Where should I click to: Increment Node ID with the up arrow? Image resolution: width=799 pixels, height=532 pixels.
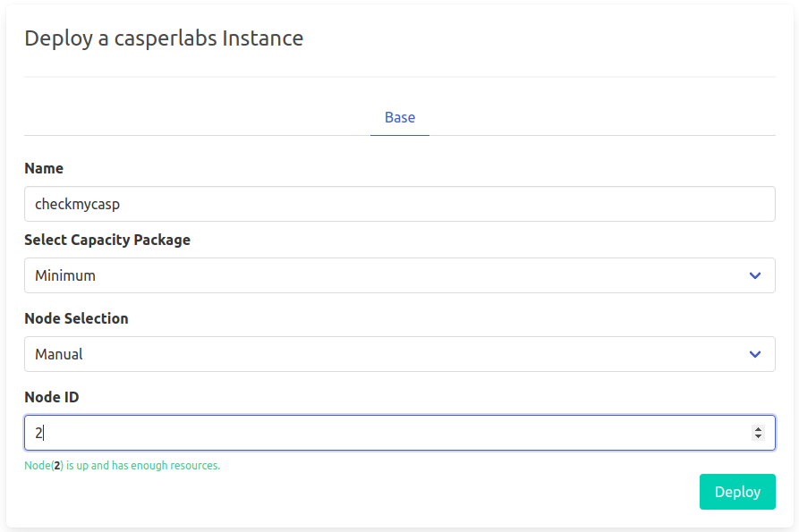759,428
